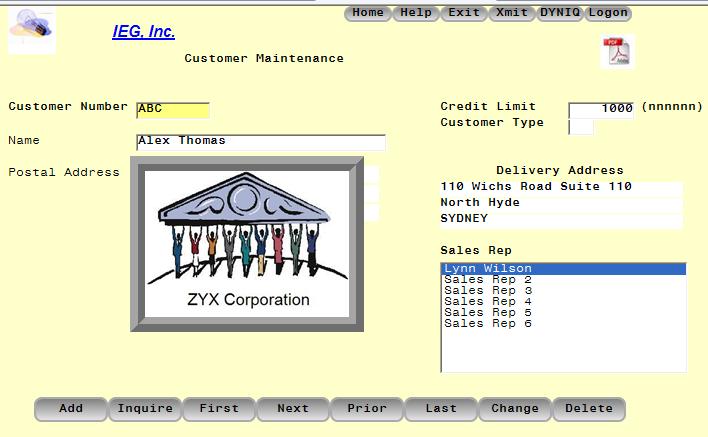Click the Xmit menu button

coord(512,13)
